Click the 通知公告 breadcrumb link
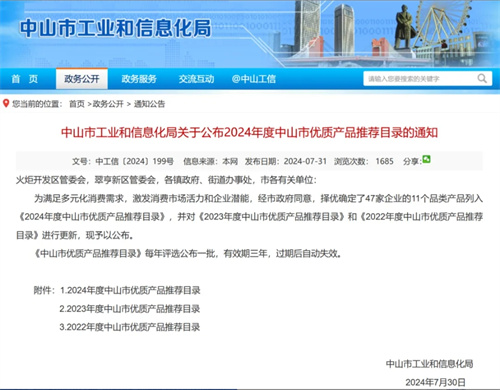This screenshot has width=500, height=390. tap(149, 104)
